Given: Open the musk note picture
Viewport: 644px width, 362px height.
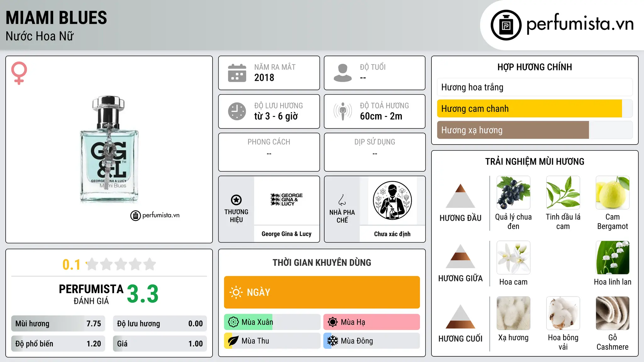Looking at the screenshot, I should click(514, 313).
